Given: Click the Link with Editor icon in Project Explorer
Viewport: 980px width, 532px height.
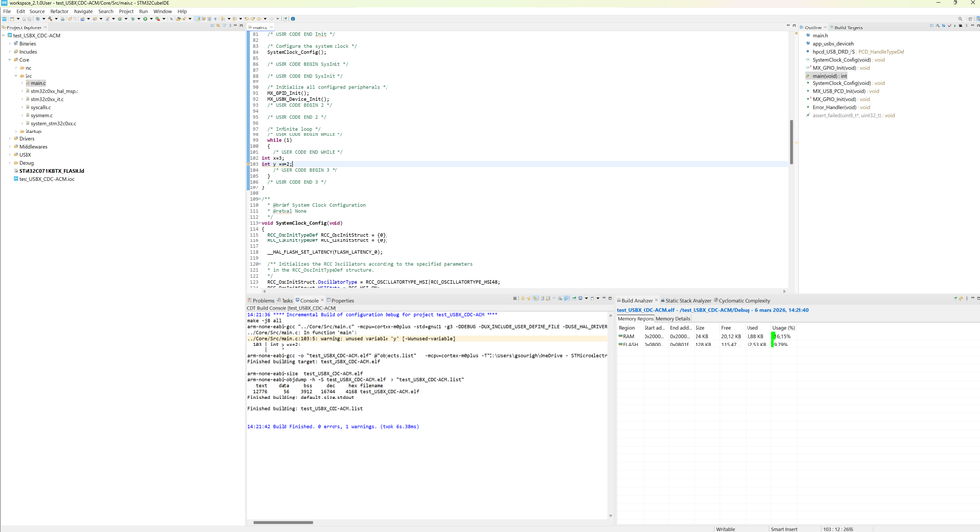Looking at the screenshot, I should pos(218,26).
